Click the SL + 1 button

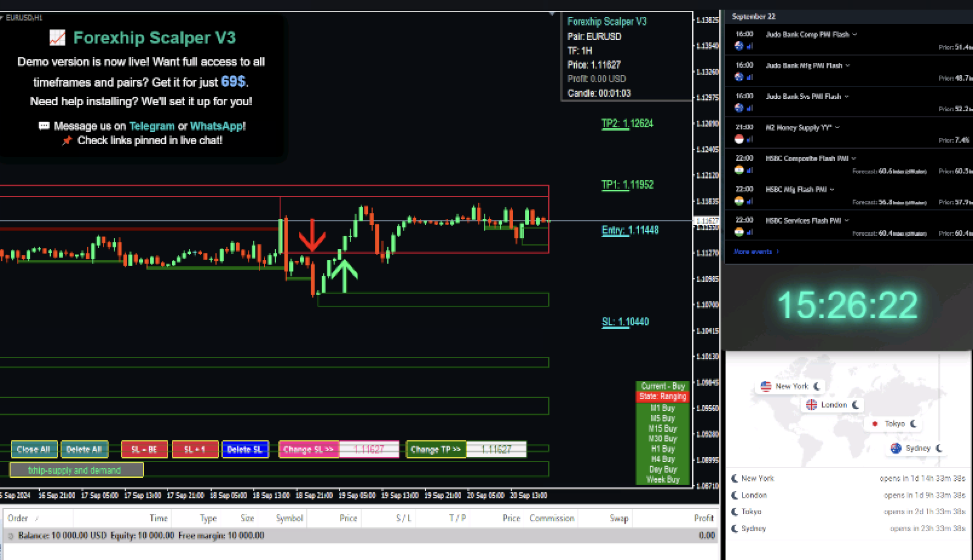[195, 449]
